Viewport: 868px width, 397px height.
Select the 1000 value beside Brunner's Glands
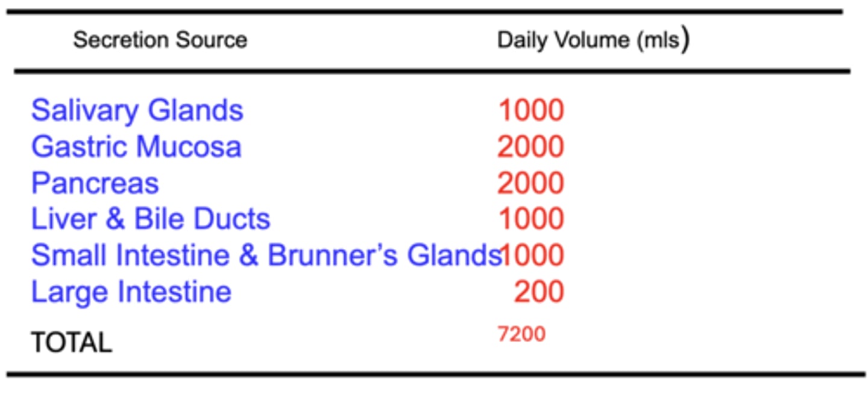533,255
